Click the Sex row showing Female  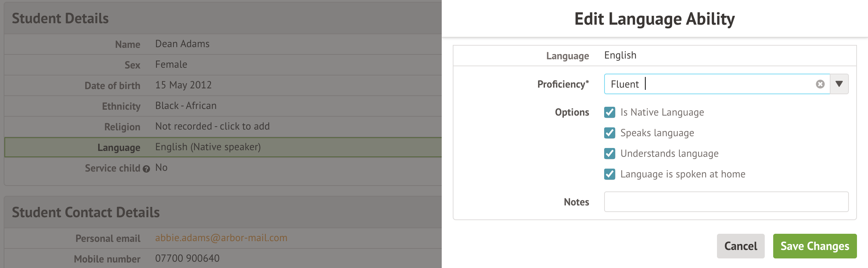223,65
